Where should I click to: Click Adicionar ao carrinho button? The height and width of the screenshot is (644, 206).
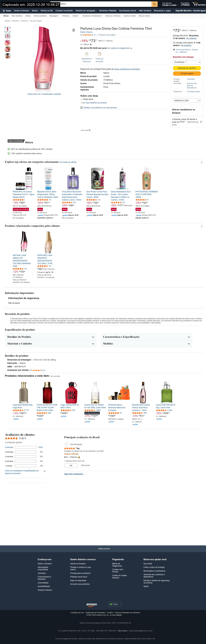tap(187, 68)
